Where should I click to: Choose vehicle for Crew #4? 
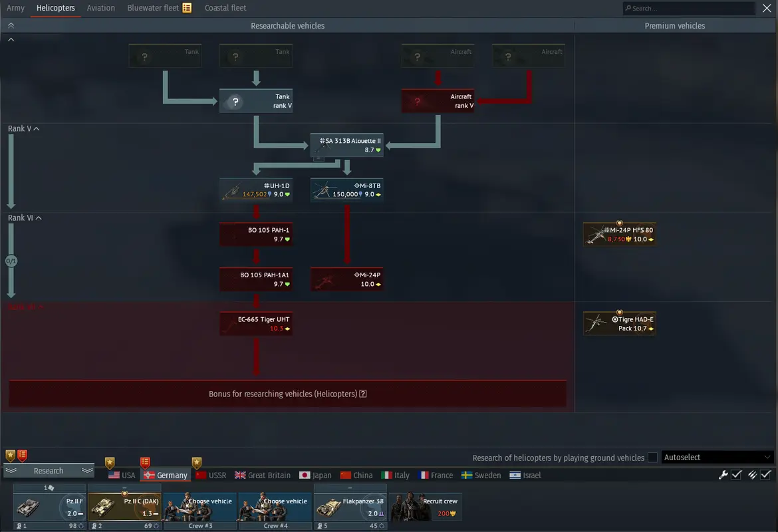(275, 507)
